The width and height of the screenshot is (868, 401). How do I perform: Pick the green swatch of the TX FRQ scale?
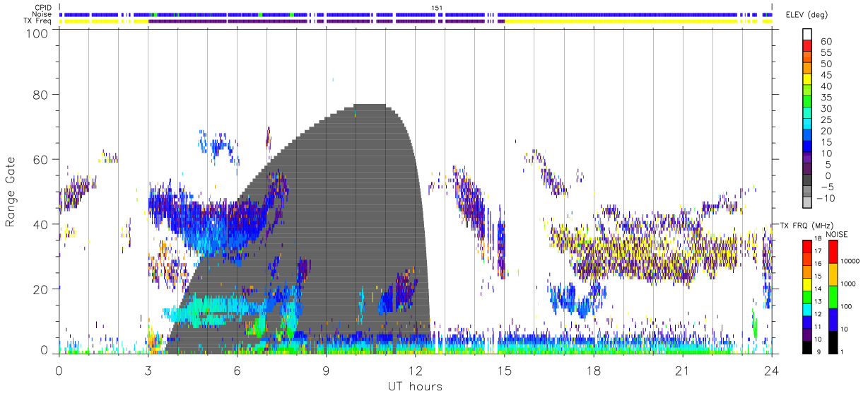(807, 297)
